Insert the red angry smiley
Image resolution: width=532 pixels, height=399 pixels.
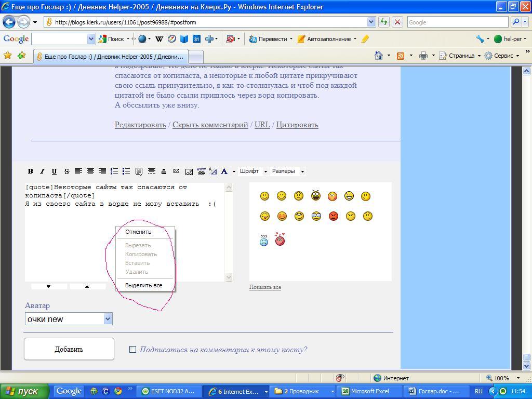[x=334, y=216]
